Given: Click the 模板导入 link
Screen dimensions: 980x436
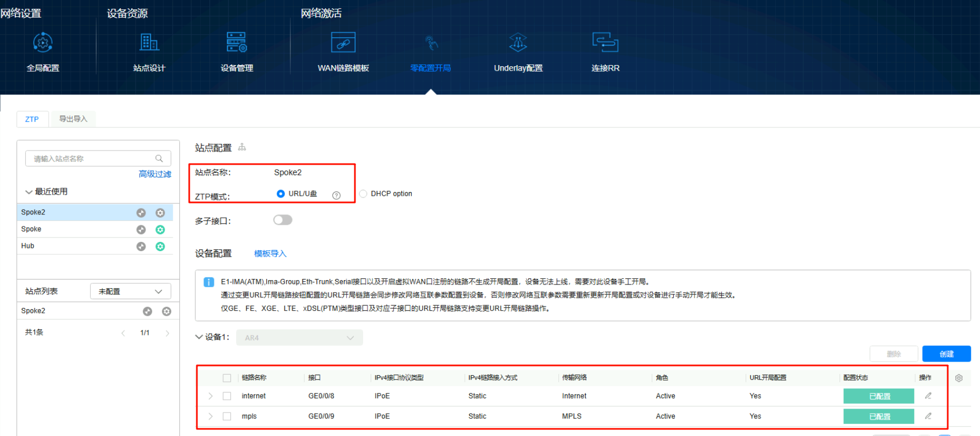Looking at the screenshot, I should pyautogui.click(x=270, y=254).
